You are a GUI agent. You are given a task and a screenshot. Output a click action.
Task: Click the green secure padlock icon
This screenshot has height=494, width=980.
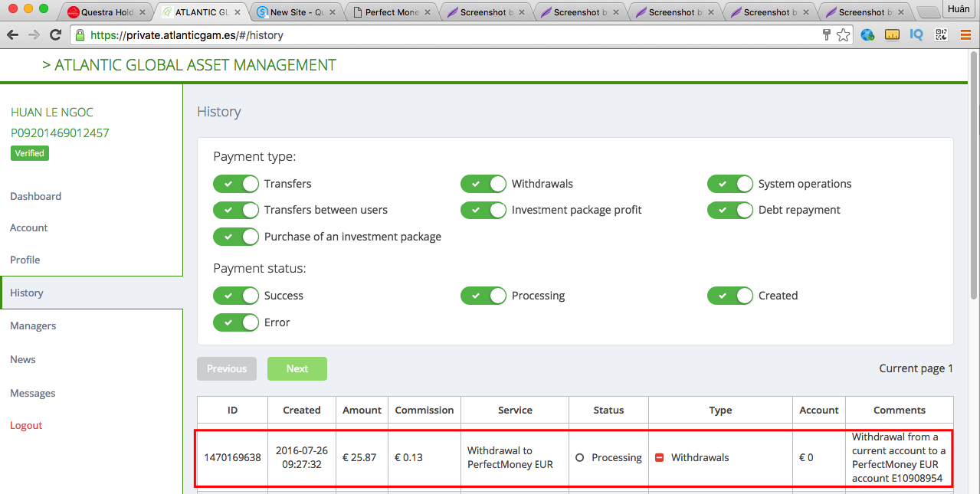(80, 35)
